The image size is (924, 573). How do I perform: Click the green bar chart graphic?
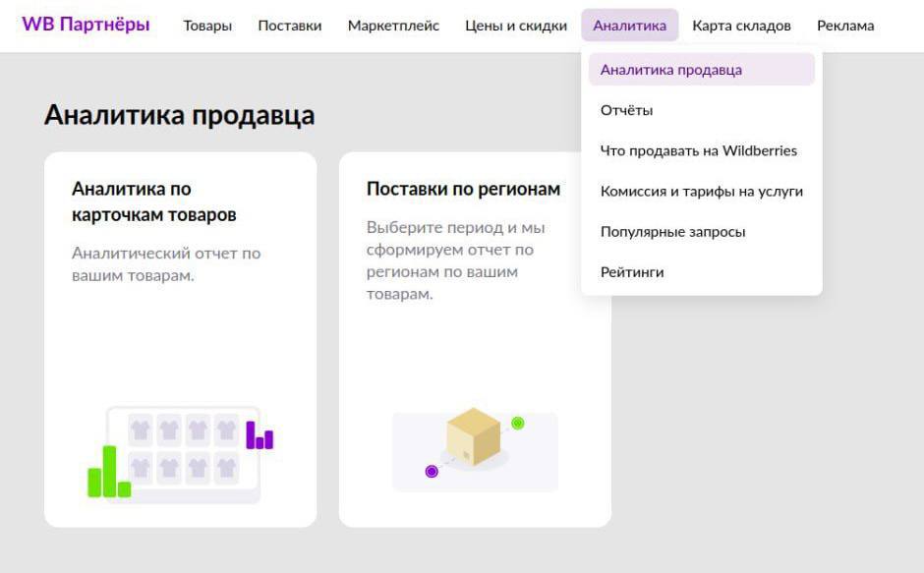[108, 474]
